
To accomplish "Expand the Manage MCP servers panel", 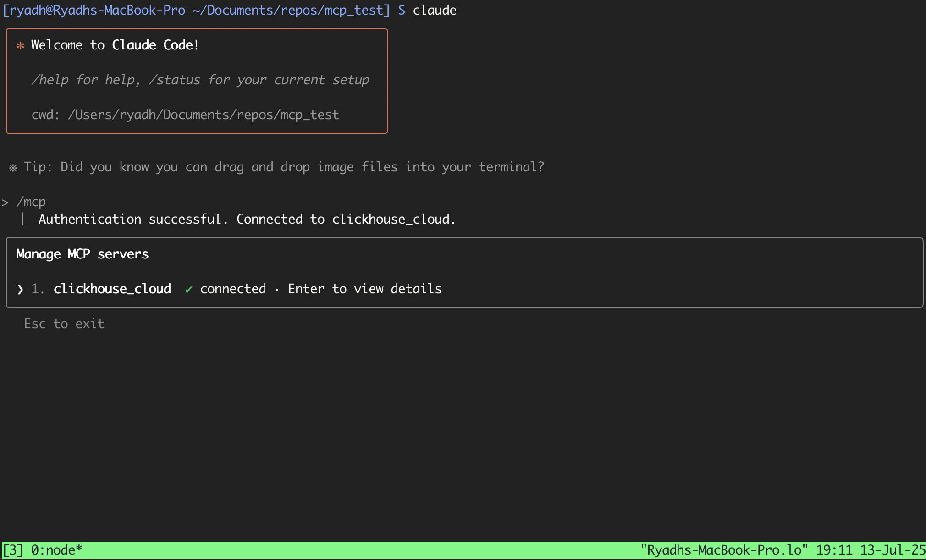I will [82, 254].
